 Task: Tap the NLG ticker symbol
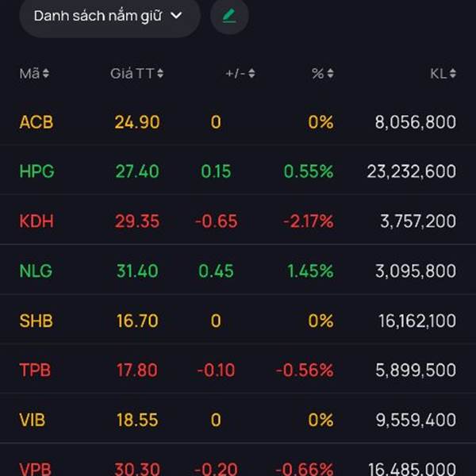click(36, 271)
